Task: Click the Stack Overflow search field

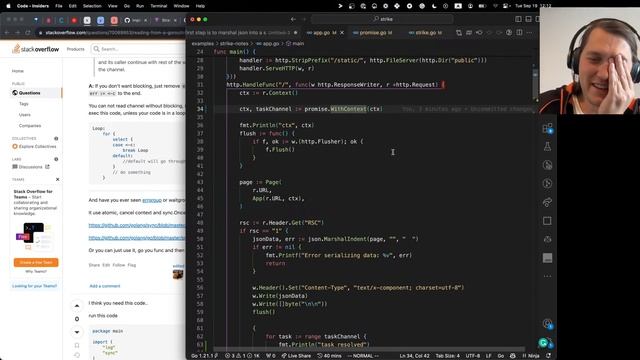Action: click(138, 49)
